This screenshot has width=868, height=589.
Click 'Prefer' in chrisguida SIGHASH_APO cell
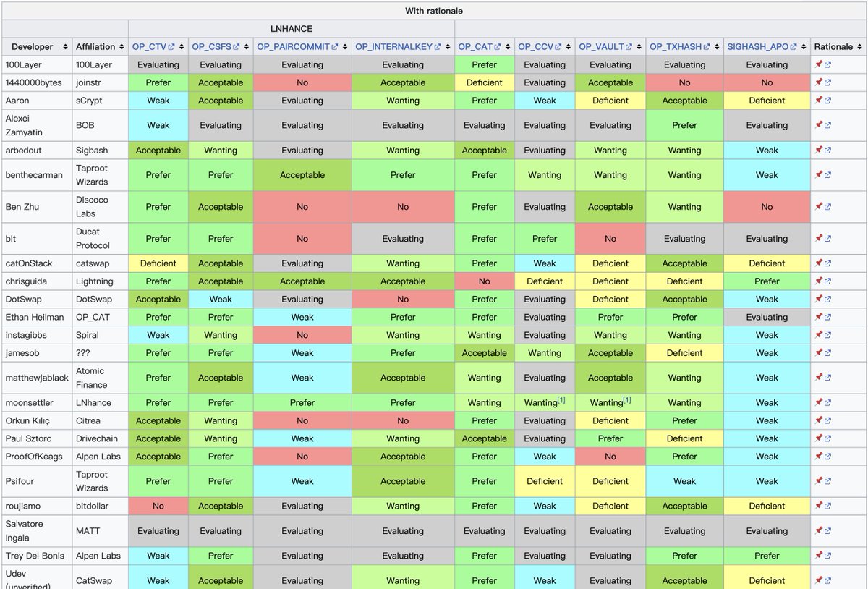[767, 281]
